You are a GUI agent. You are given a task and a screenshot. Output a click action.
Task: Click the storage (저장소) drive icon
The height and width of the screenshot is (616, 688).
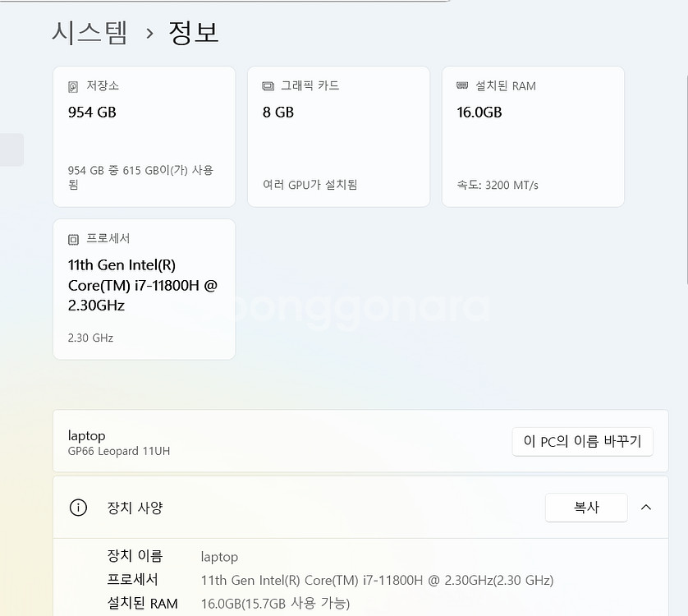[x=73, y=86]
